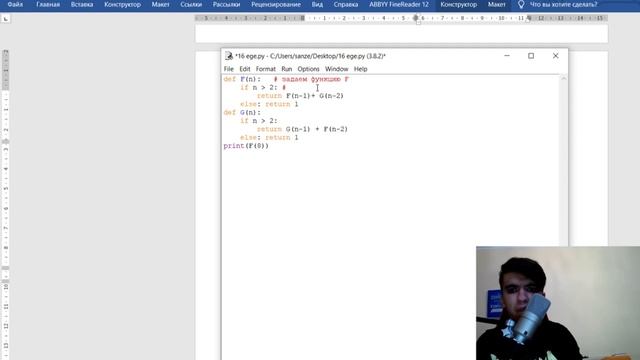Open Edit menu in IDLE window

point(244,69)
